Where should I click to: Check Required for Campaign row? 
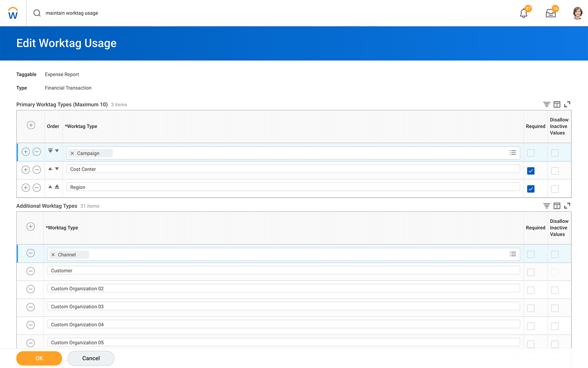531,153
